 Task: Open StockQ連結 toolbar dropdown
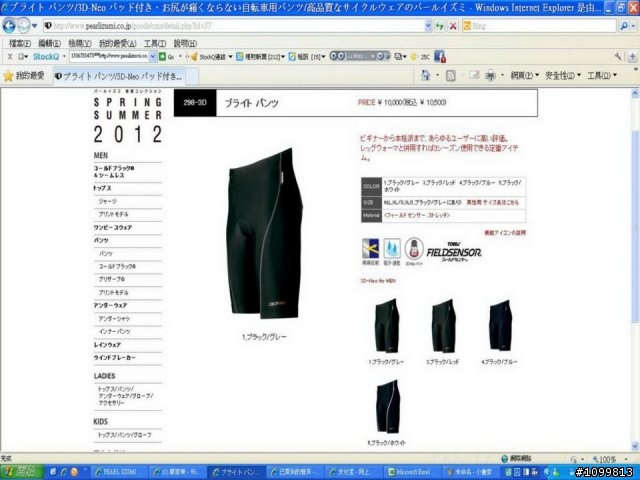click(x=212, y=57)
